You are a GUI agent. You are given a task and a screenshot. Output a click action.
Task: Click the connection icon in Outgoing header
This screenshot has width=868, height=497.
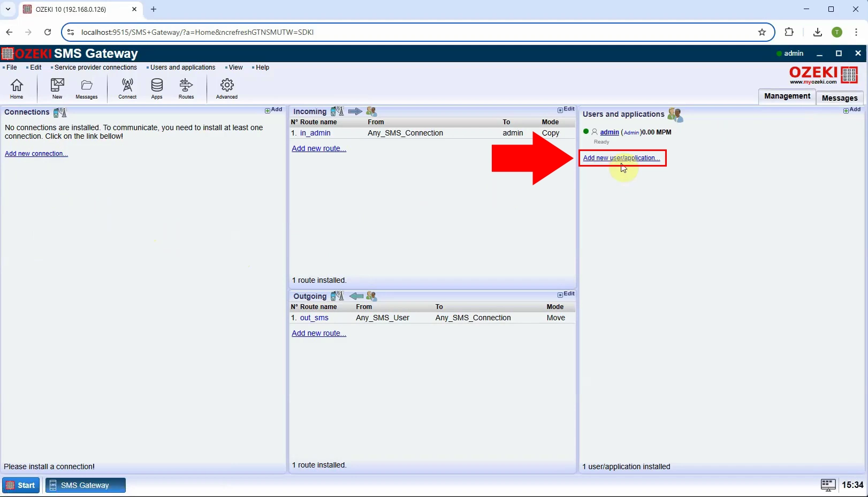[337, 296]
